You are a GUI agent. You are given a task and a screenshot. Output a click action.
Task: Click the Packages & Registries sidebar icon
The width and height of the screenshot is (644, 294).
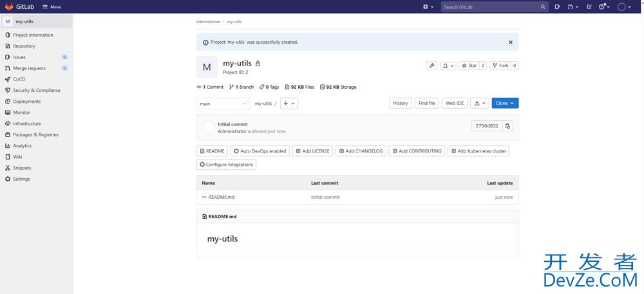[x=8, y=134]
